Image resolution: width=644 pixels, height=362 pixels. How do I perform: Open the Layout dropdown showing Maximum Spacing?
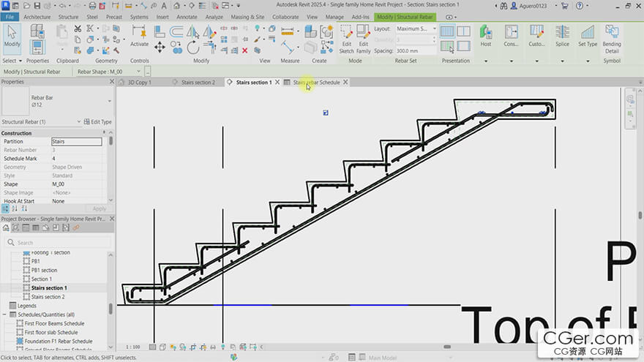click(x=416, y=29)
